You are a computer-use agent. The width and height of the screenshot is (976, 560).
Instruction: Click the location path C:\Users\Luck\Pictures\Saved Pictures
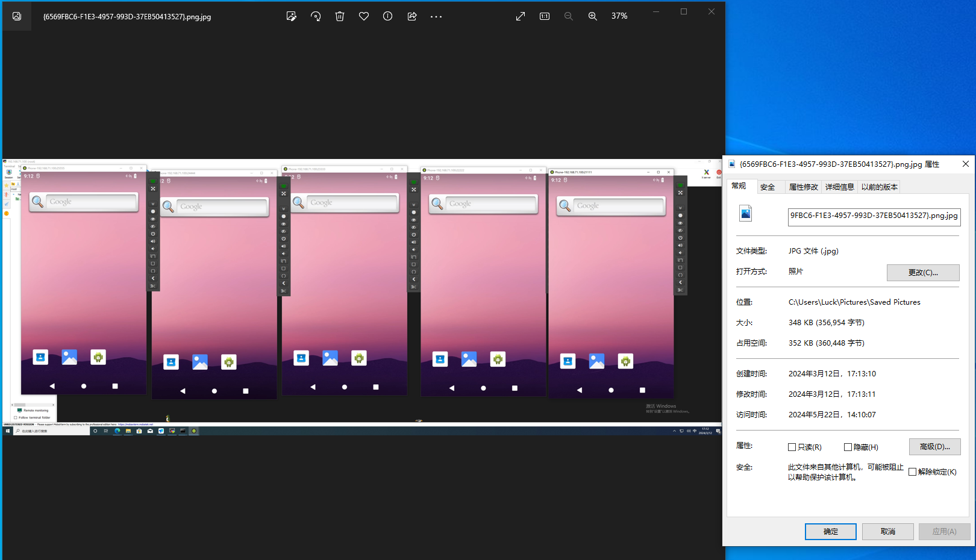pyautogui.click(x=854, y=302)
